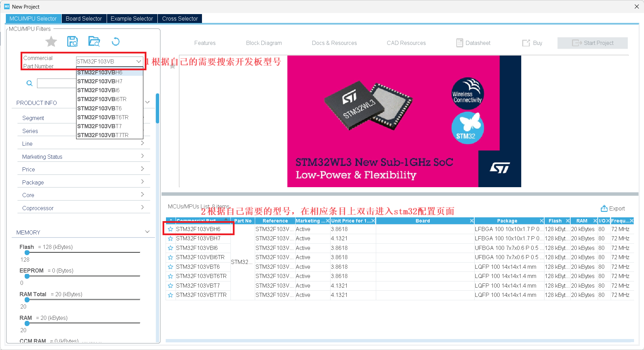The width and height of the screenshot is (644, 350).
Task: Close the New Project window
Action: (x=636, y=7)
